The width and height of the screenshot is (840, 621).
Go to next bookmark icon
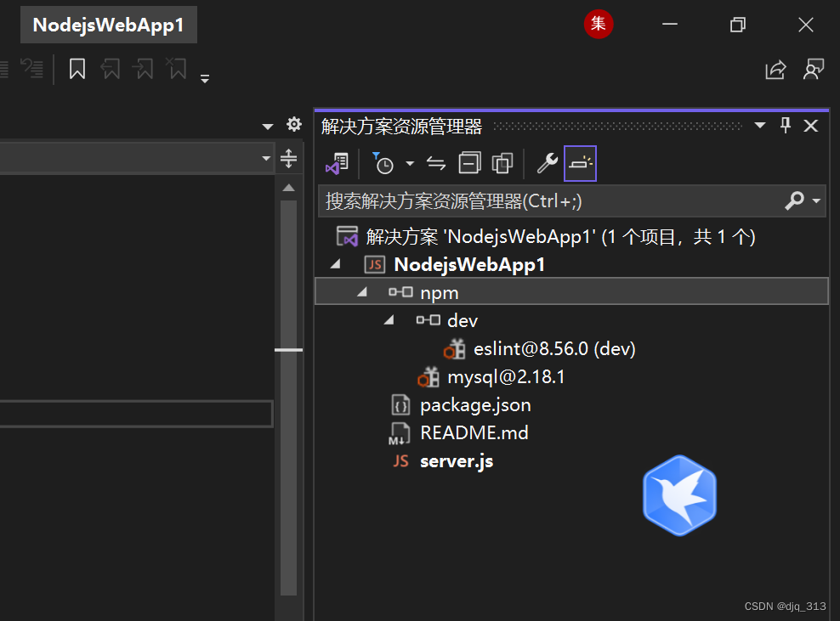[x=144, y=69]
